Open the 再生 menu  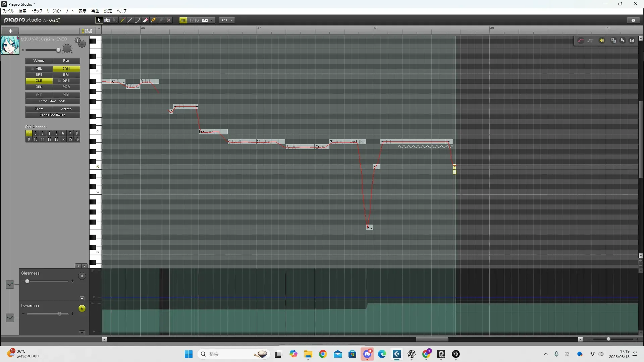tap(95, 11)
